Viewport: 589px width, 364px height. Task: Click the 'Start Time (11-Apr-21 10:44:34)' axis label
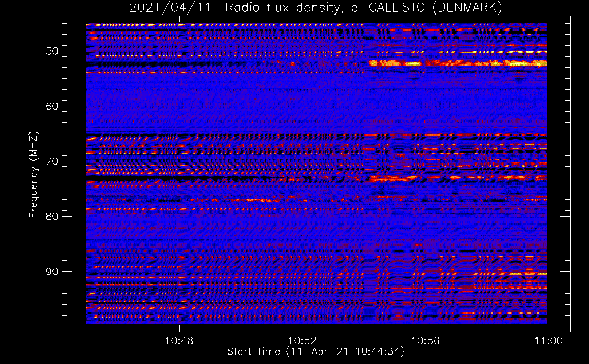coord(316,352)
